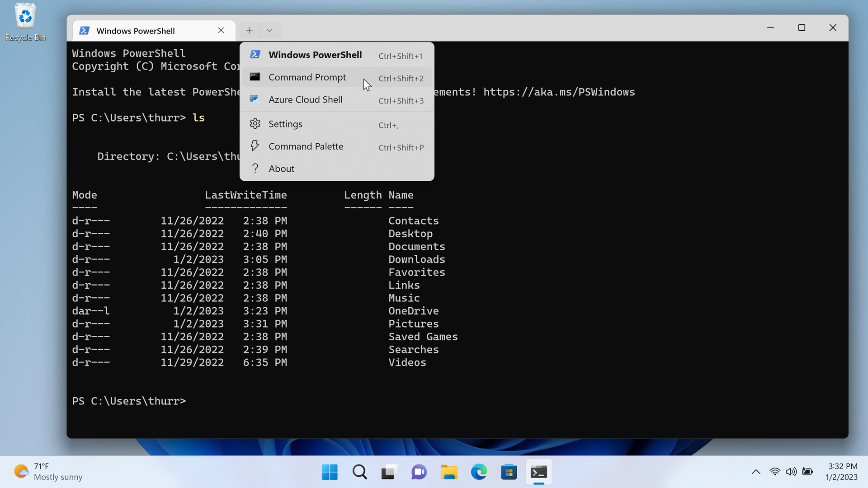Open the weather widget Mostly sunny
This screenshot has width=868, height=488.
(48, 472)
